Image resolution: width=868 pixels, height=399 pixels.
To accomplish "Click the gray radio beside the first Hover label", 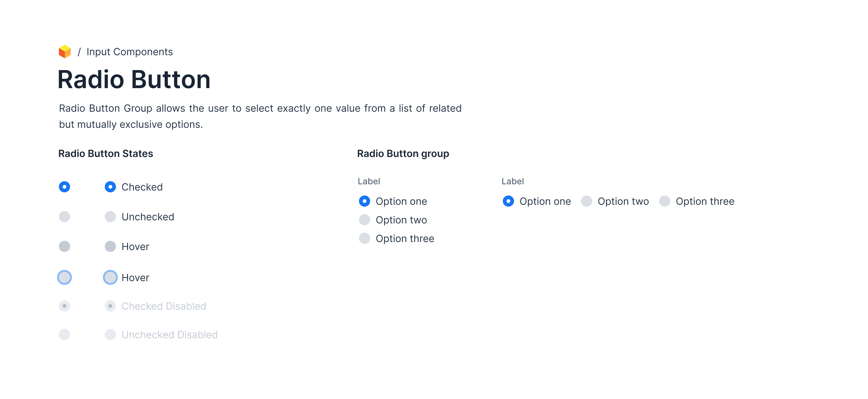I will pyautogui.click(x=110, y=247).
